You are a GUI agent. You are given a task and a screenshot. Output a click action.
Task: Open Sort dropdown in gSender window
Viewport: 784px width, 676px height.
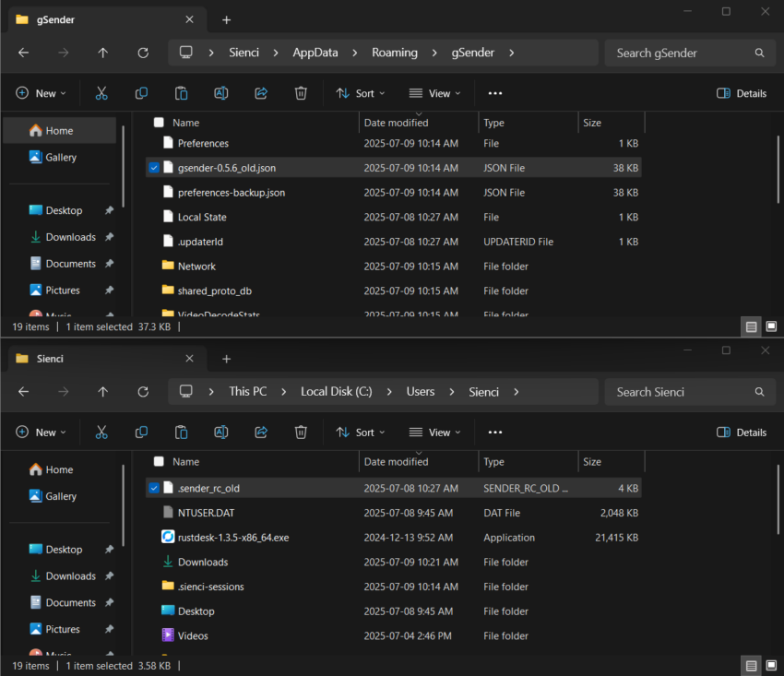pyautogui.click(x=360, y=93)
